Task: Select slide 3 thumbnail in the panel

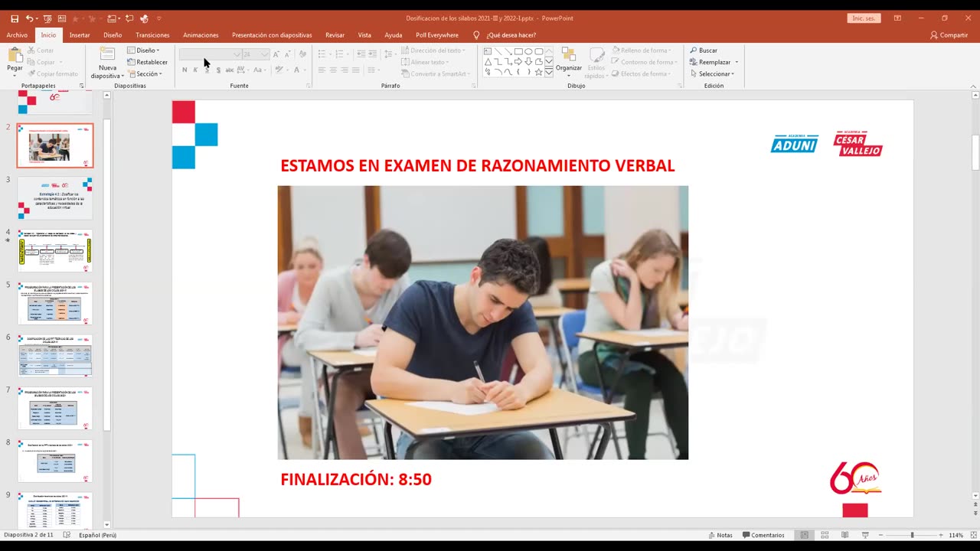Action: click(x=54, y=198)
